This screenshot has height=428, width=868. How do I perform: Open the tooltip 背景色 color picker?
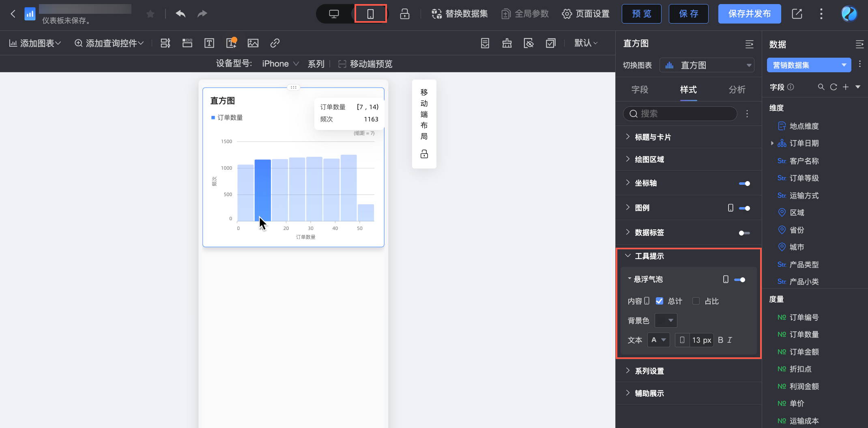point(666,320)
